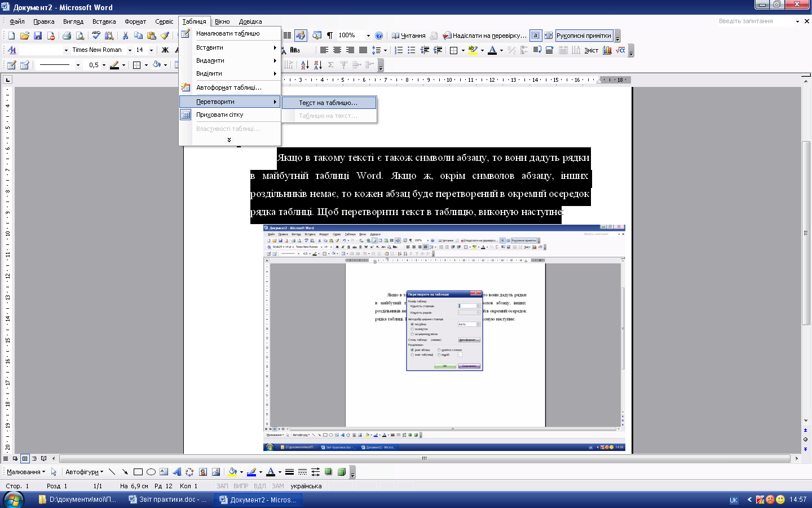Toggle ВДЛ extend selection indicator
Screen dimensions: 812x508
[260, 486]
